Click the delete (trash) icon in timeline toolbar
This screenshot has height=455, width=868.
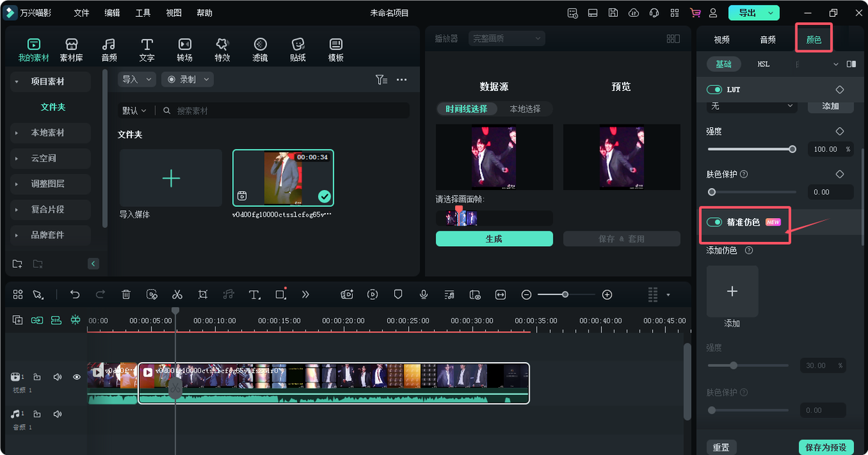tap(126, 294)
